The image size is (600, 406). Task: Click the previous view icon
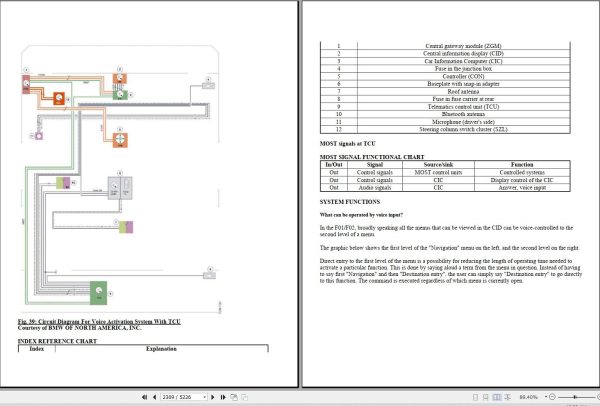click(234, 397)
